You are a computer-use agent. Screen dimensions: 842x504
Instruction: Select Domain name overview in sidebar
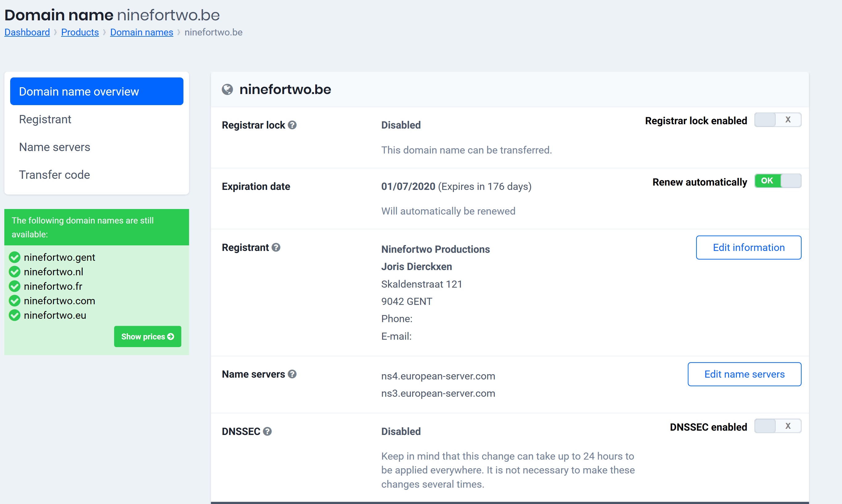(97, 91)
